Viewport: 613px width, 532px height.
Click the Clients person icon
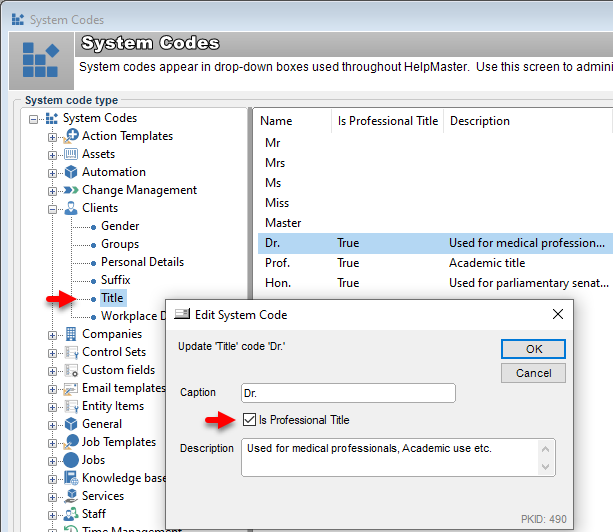point(71,208)
